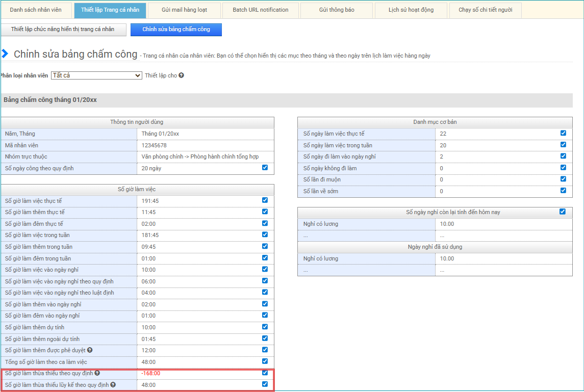Uncheck Số ngày công theo quy định checkbox

(x=265, y=167)
